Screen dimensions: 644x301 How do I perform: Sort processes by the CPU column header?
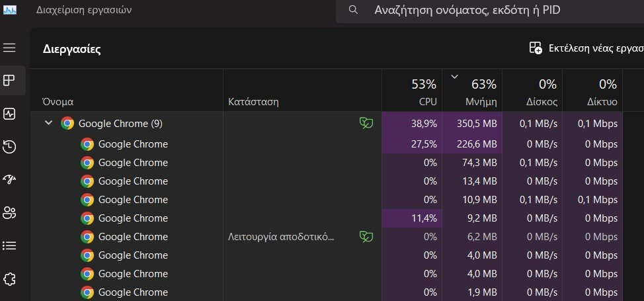(x=412, y=91)
